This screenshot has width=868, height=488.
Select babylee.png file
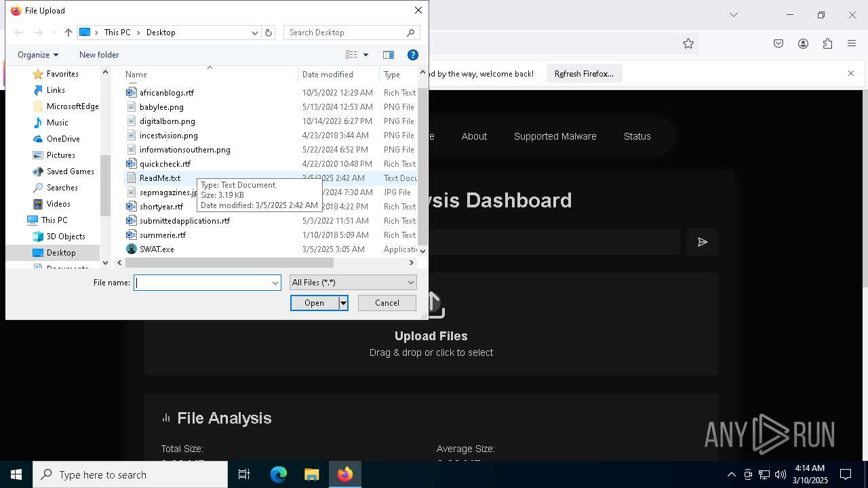click(161, 107)
